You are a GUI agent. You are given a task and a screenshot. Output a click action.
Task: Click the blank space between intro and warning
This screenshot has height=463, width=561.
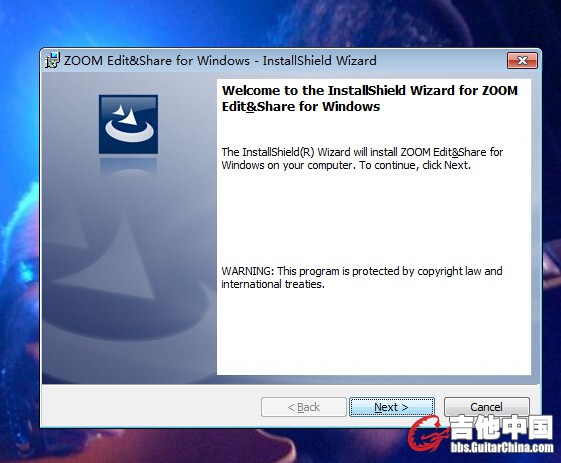point(374,218)
